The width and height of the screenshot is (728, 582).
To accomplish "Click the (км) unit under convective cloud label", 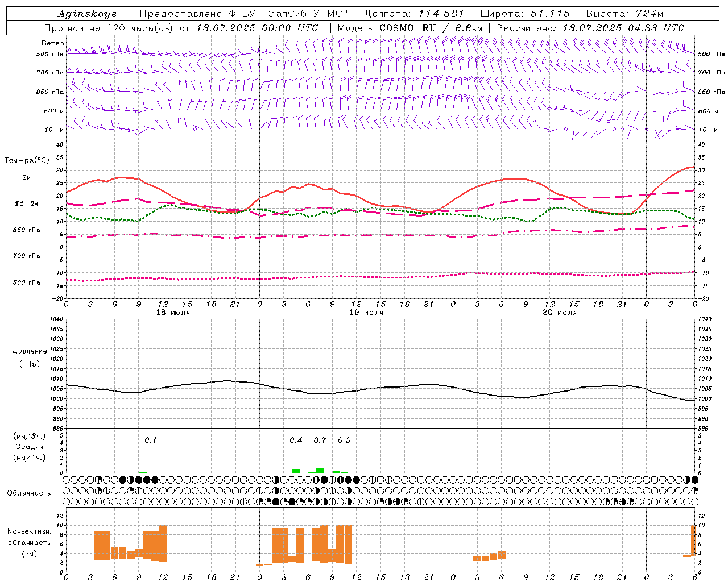I will 30,554.
